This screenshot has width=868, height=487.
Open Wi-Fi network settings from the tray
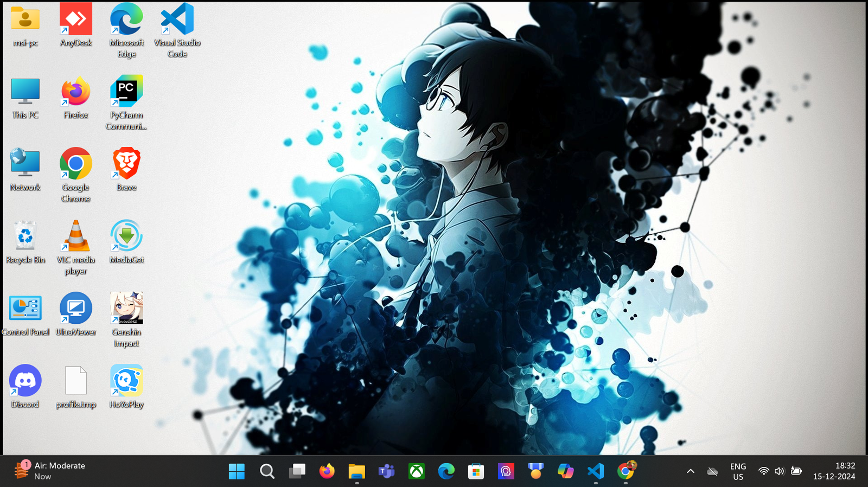[763, 471]
